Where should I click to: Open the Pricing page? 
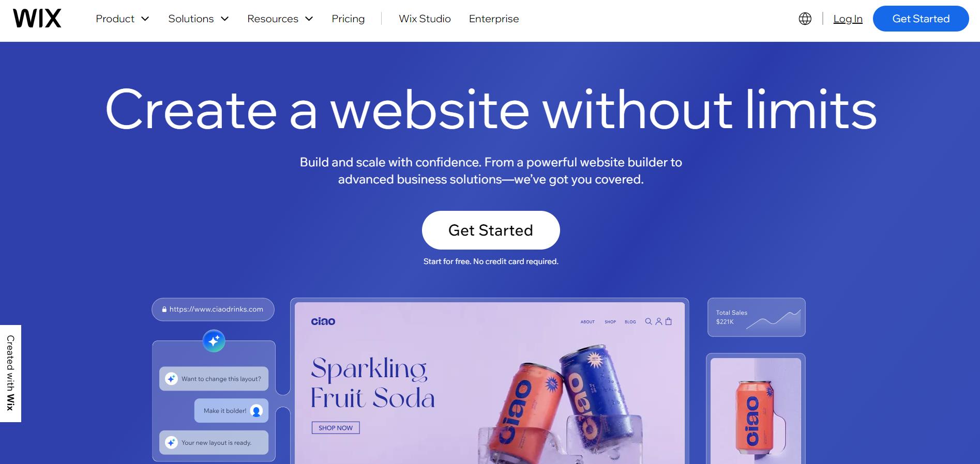(x=348, y=19)
